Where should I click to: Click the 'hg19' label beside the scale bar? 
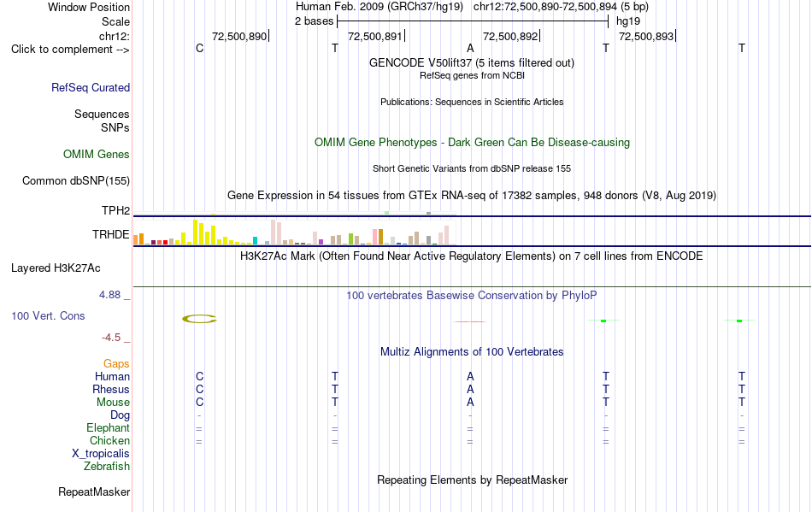pyautogui.click(x=628, y=21)
